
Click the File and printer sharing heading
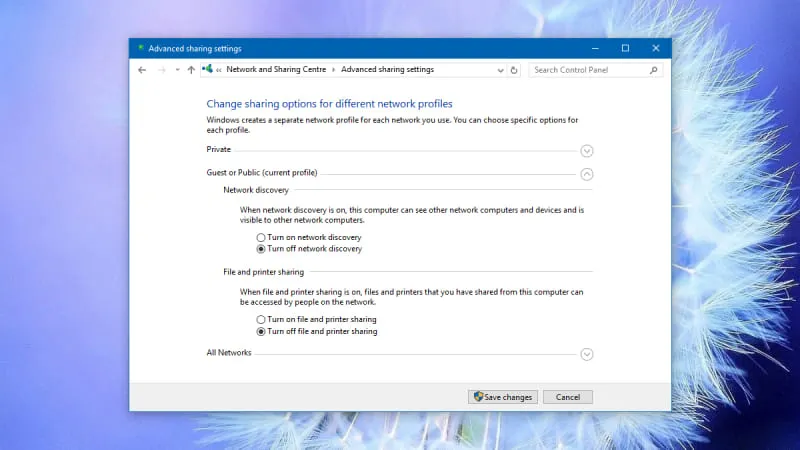263,272
